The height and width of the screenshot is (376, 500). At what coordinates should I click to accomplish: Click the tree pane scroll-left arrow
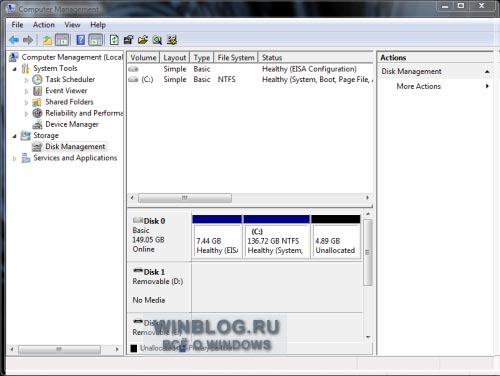[x=12, y=349]
